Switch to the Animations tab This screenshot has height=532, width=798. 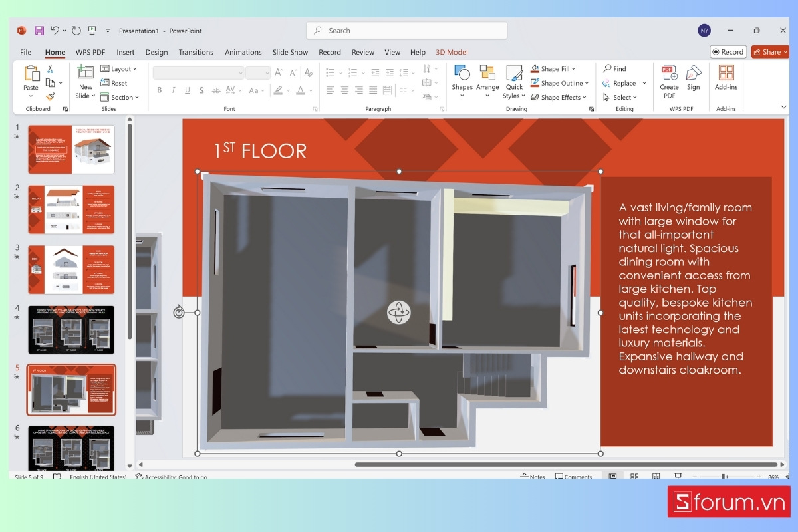click(243, 52)
